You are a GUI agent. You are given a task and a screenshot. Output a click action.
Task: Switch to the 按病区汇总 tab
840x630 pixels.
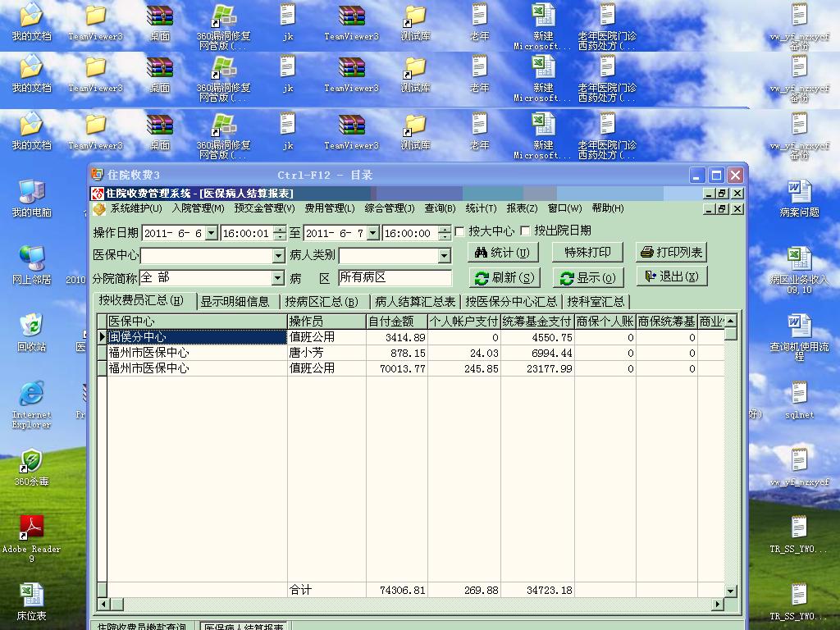pyautogui.click(x=322, y=302)
